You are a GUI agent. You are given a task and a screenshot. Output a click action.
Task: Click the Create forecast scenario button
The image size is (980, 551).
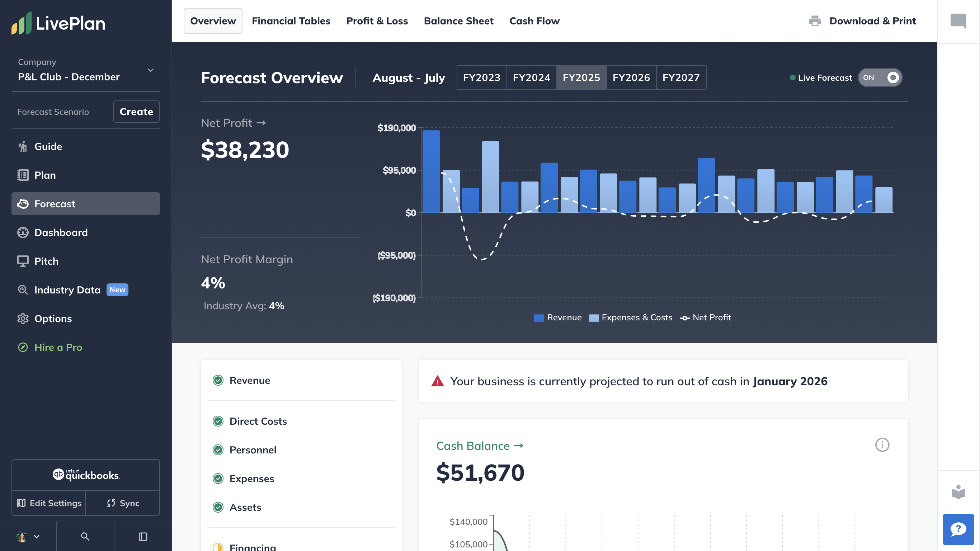point(136,112)
